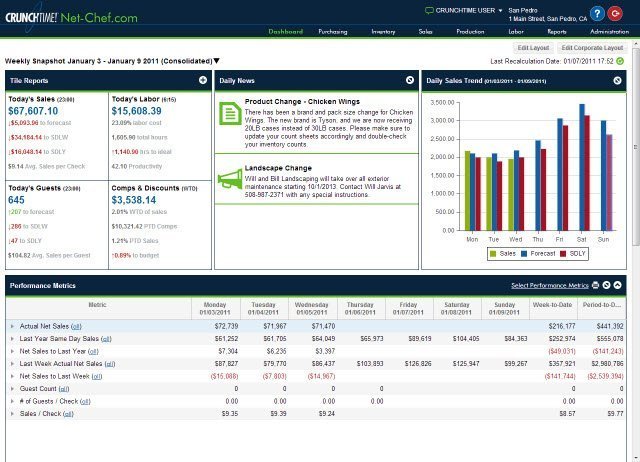Click the Edit Layout button

point(533,48)
